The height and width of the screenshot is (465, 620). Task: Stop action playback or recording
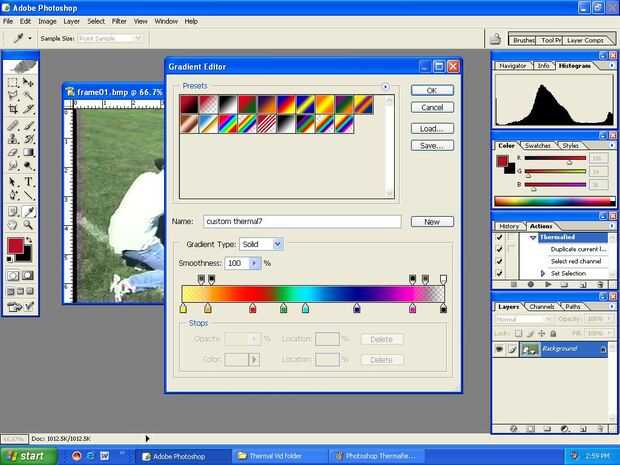514,284
